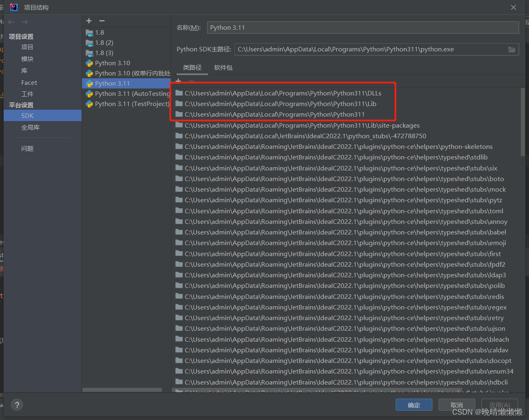
Task: Select the 1.8 SDK entry
Action: (126, 33)
